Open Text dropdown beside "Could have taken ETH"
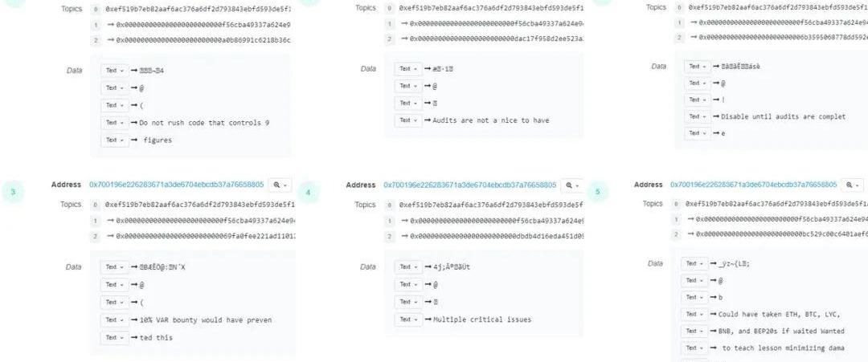This screenshot has width=868, height=362. click(694, 314)
